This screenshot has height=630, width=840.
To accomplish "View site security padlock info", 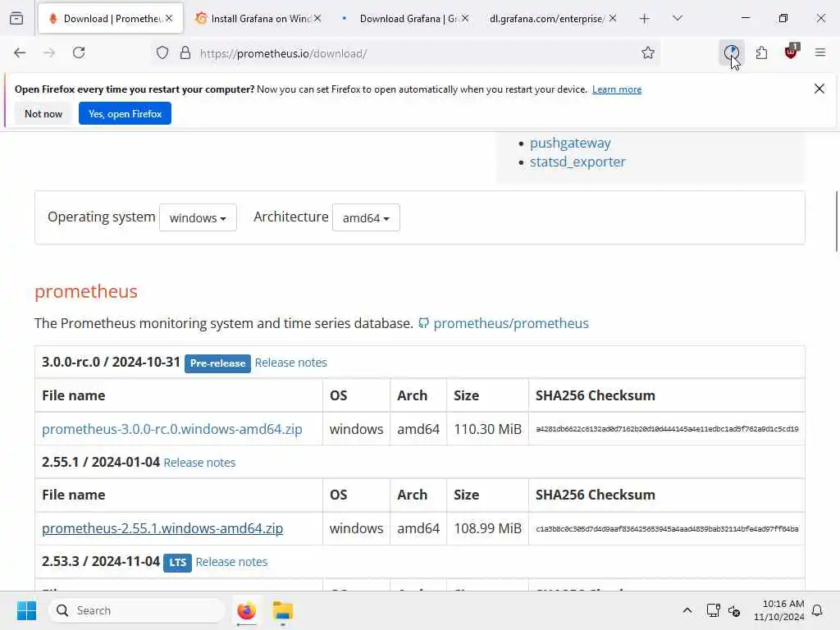I will (x=185, y=53).
